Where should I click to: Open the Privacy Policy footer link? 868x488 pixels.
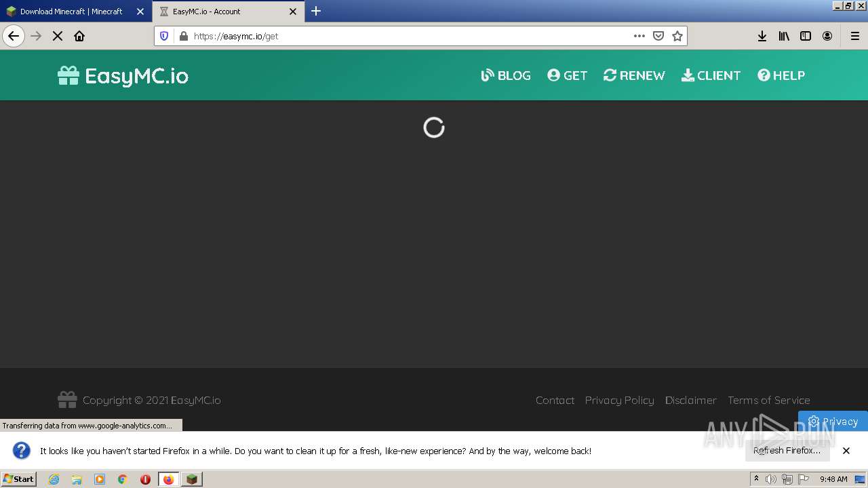tap(620, 400)
